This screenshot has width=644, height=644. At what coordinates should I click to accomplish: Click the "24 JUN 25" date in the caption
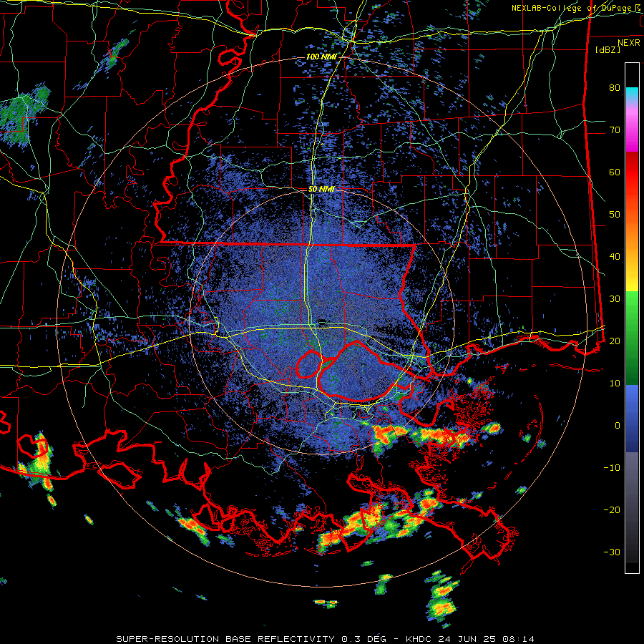(467, 639)
